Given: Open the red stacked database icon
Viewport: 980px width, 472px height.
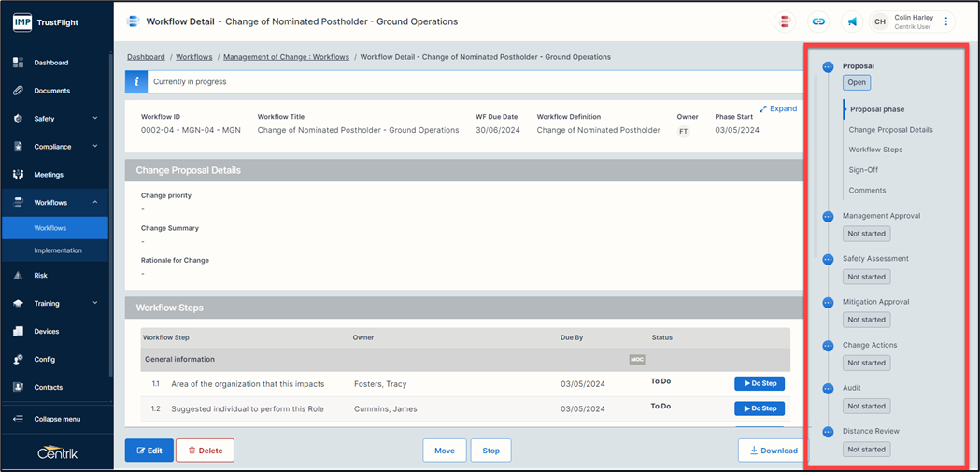Looking at the screenshot, I should pyautogui.click(x=786, y=21).
